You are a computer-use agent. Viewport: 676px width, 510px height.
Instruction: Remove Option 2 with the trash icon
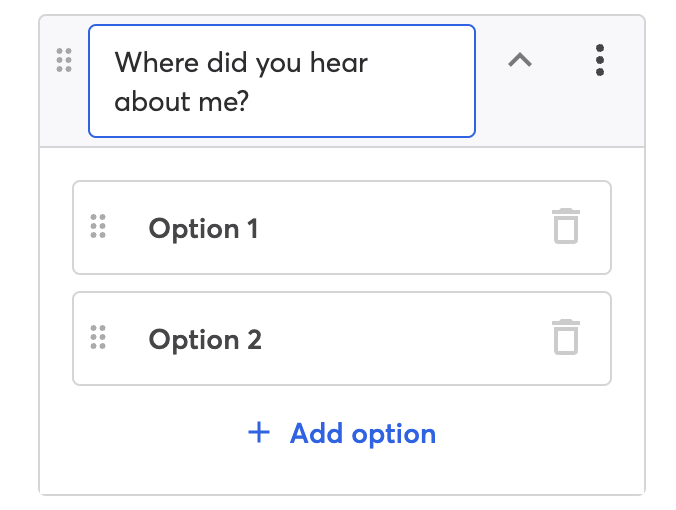pyautogui.click(x=566, y=337)
